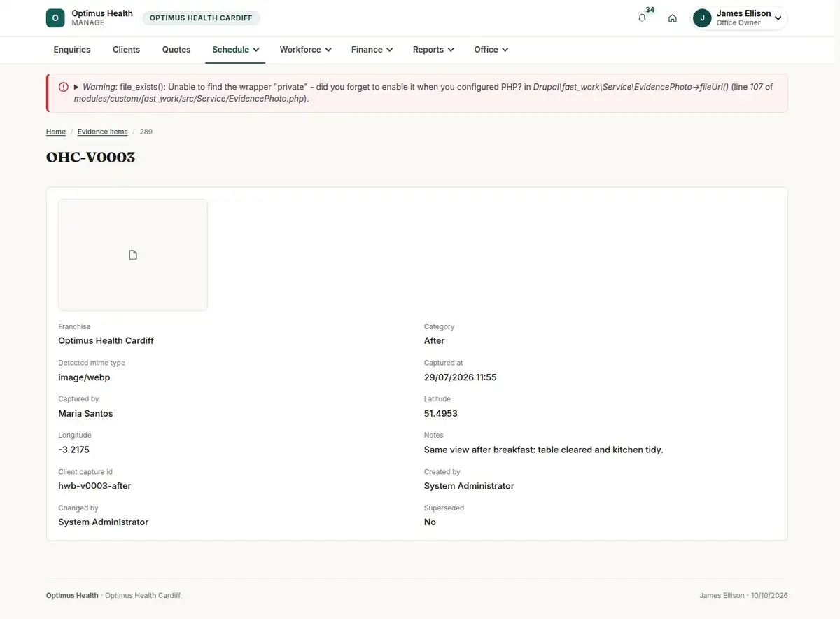Expand the Workforce menu
Image resolution: width=840 pixels, height=619 pixels.
click(x=305, y=50)
